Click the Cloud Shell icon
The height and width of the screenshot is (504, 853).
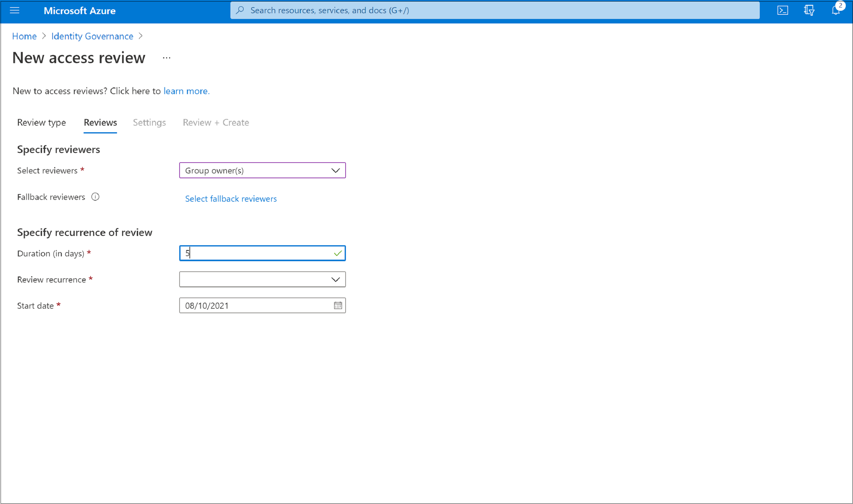[783, 10]
